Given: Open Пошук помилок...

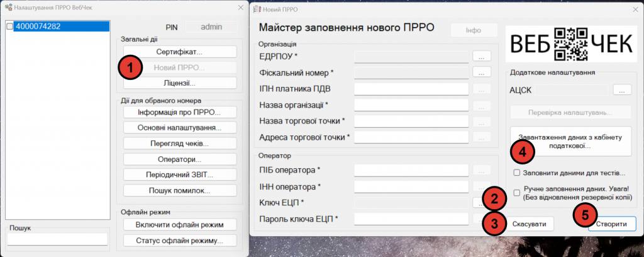Looking at the screenshot, I should [180, 190].
